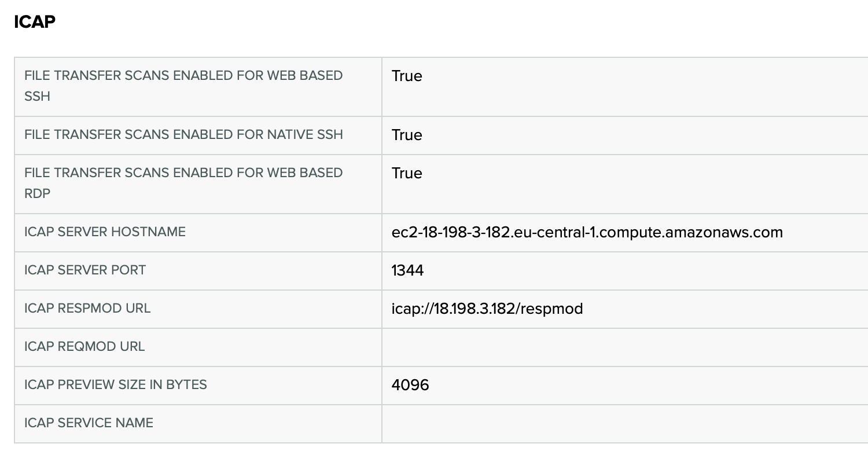Image resolution: width=868 pixels, height=462 pixels.
Task: Select the ICAP server hostname value
Action: coord(587,232)
